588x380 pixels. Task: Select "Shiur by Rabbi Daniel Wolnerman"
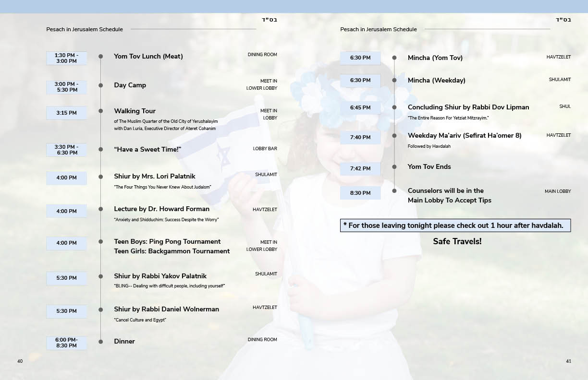coord(166,309)
